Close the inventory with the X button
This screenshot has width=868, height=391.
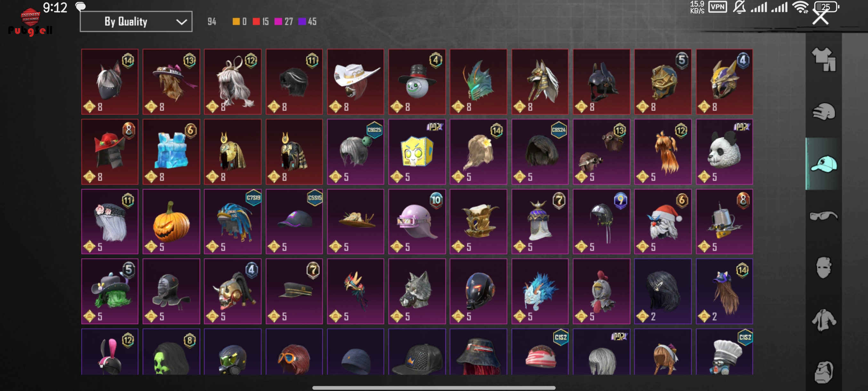point(820,17)
